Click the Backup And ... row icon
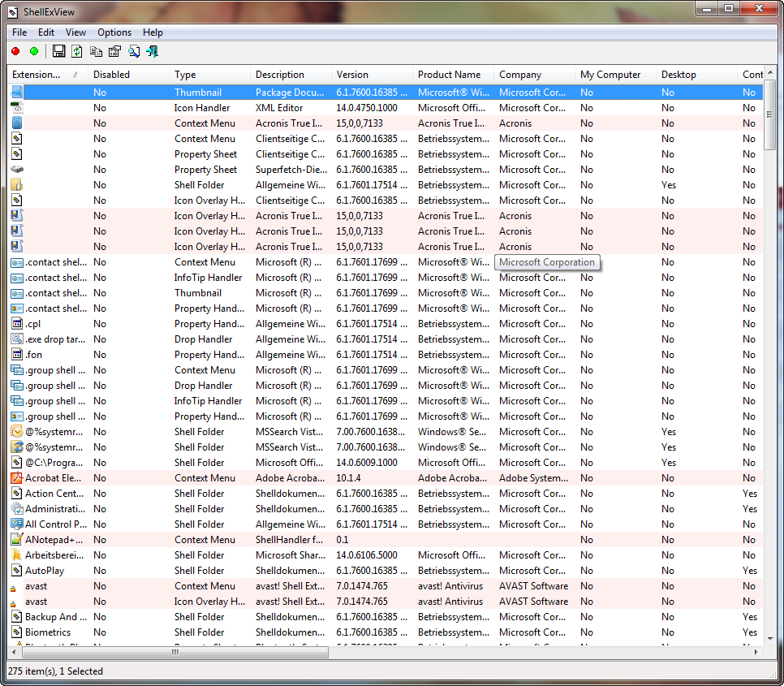Viewport: 784px width, 686px height. click(17, 616)
